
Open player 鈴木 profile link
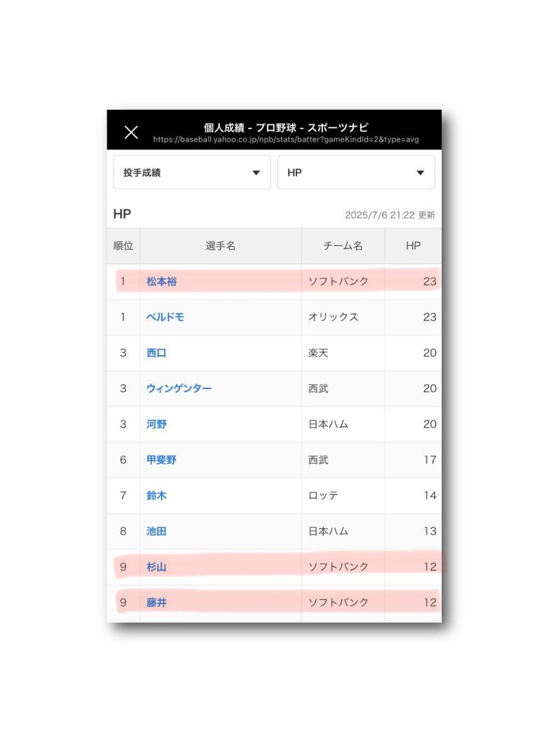pos(156,495)
